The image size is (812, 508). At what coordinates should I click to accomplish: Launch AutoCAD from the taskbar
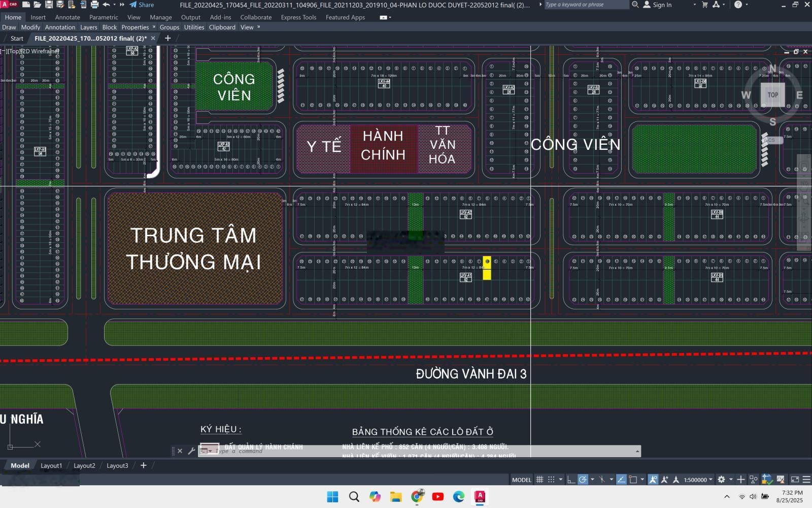point(480,497)
